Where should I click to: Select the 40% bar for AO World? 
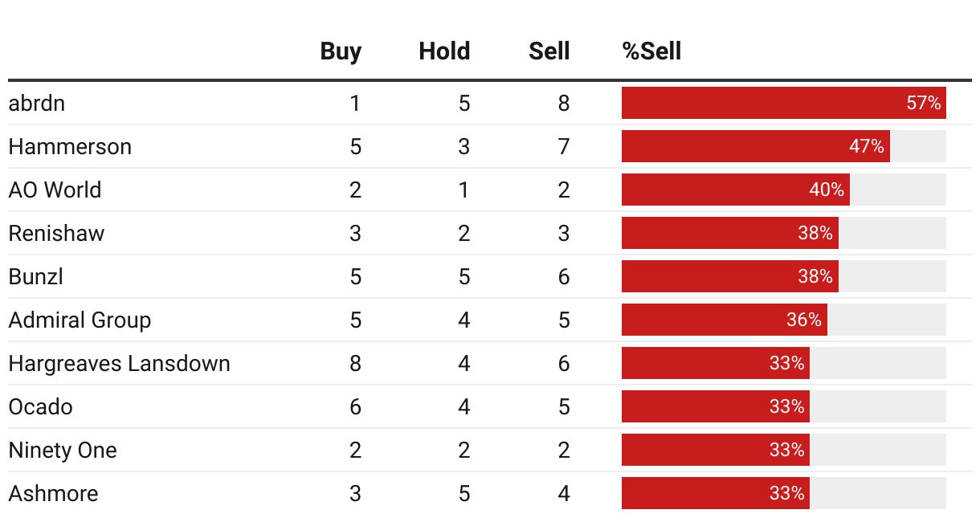click(736, 190)
